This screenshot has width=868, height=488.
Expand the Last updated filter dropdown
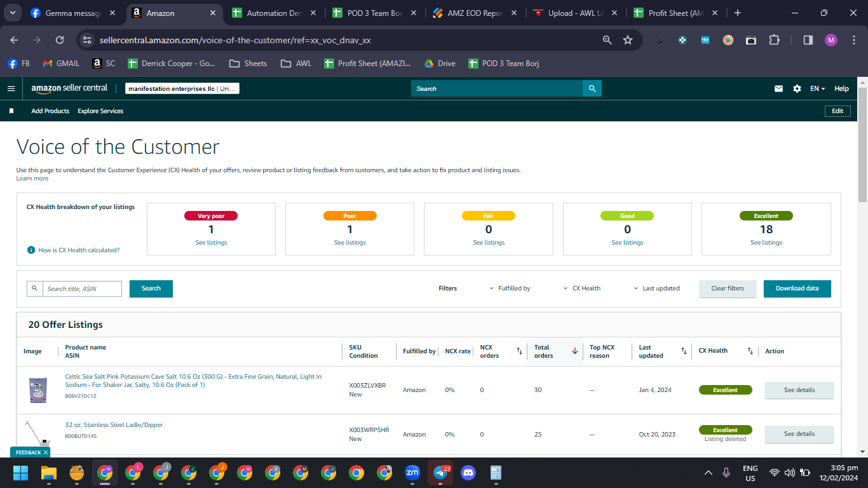pos(656,288)
